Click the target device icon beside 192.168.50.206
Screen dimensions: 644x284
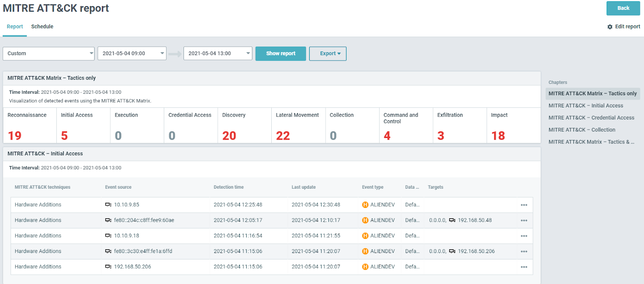(x=452, y=251)
